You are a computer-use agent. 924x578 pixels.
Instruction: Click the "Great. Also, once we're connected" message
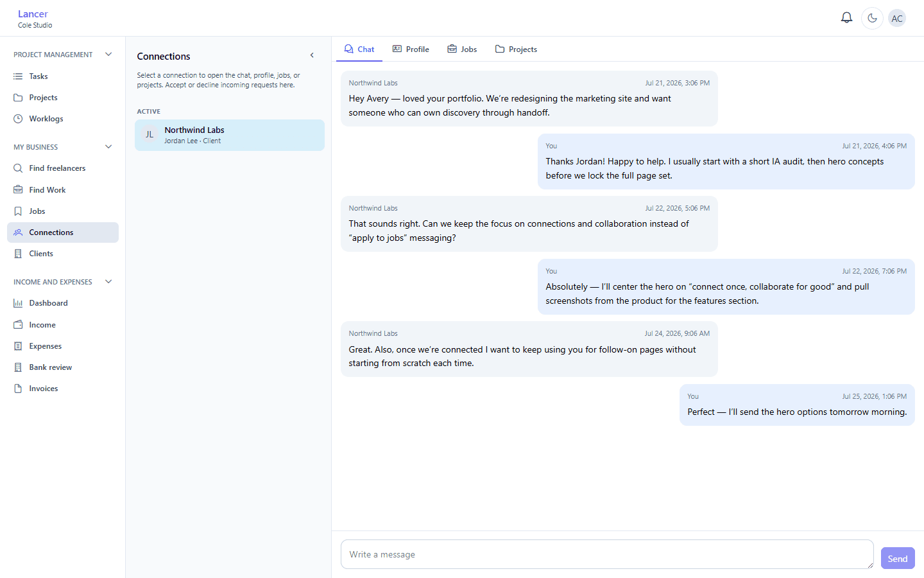tap(529, 349)
